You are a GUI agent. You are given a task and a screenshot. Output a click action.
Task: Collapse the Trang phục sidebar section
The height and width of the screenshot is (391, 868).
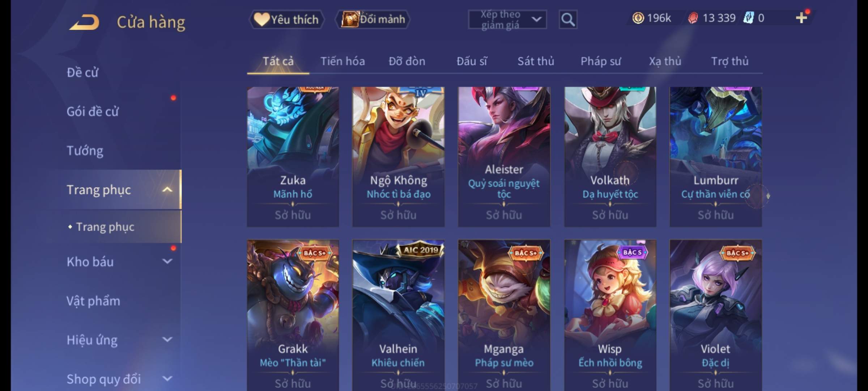point(167,190)
